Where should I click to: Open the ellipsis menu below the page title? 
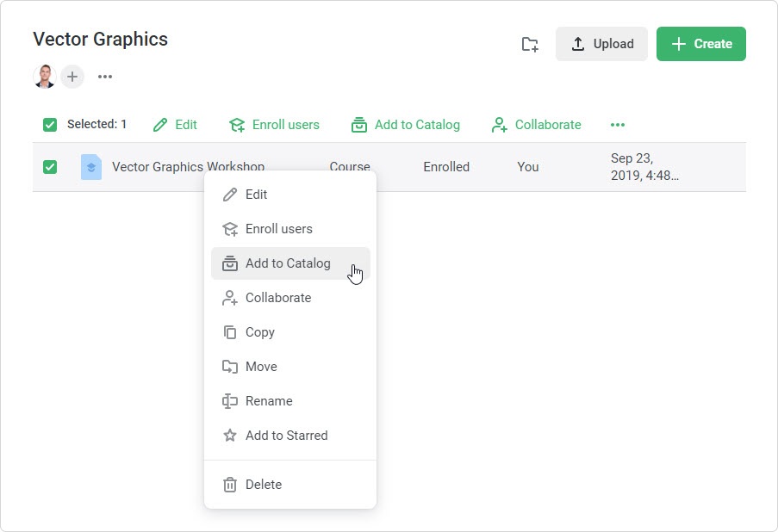[x=104, y=77]
